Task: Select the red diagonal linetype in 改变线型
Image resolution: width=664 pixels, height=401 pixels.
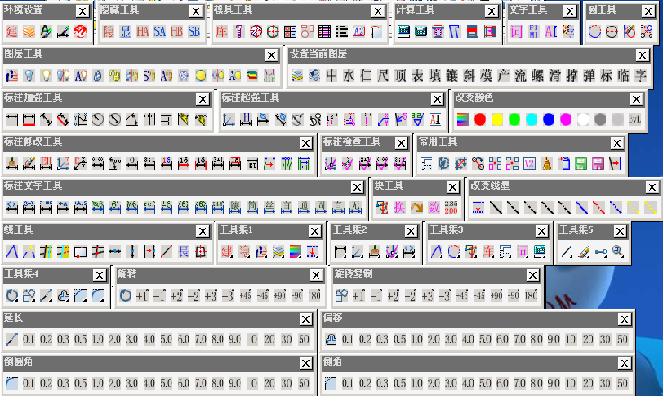Action: 598,207
